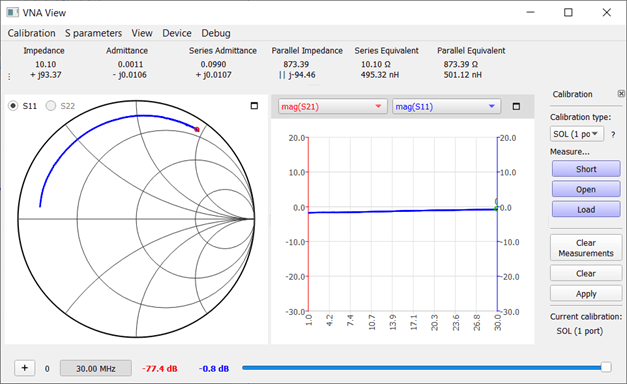
Task: Measure the Short calibration standard
Action: [586, 169]
